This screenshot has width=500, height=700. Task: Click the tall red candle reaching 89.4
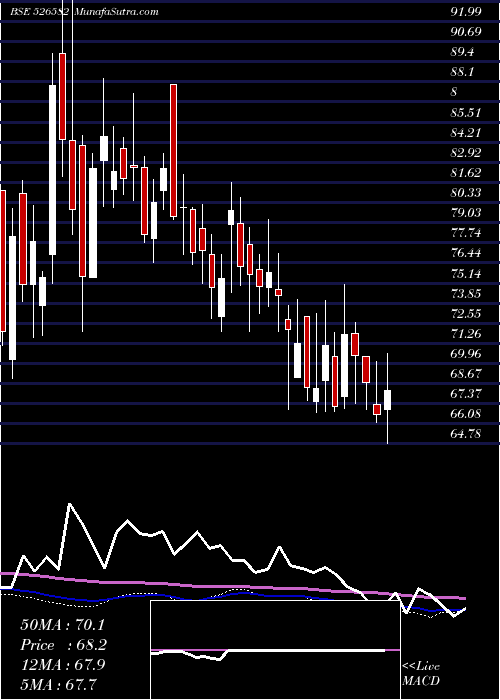click(62, 96)
